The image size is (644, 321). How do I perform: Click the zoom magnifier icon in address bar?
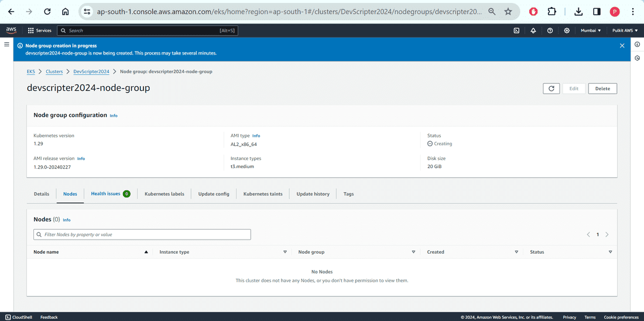click(x=492, y=12)
